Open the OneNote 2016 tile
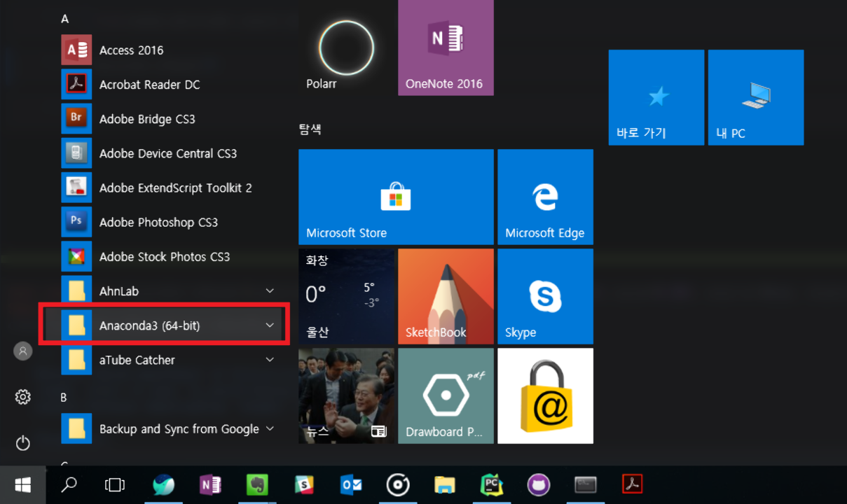Image resolution: width=847 pixels, height=504 pixels. 446,48
